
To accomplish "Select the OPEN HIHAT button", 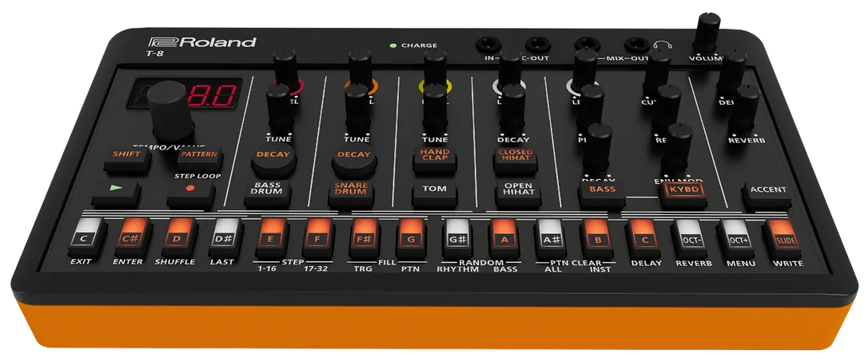I will [518, 193].
